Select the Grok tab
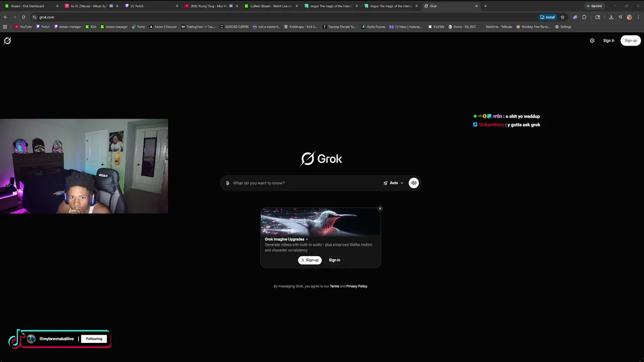The image size is (644, 362). click(x=450, y=6)
